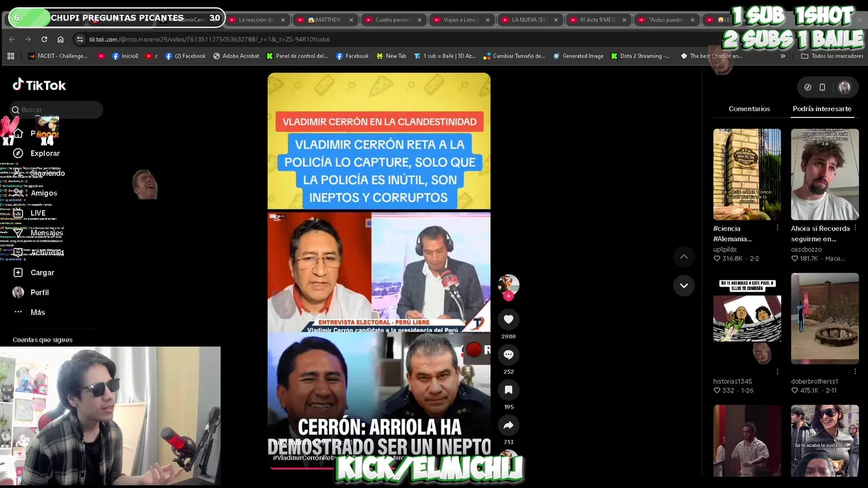Open Explorar in TikTok sidebar
The width and height of the screenshot is (868, 488).
(45, 153)
